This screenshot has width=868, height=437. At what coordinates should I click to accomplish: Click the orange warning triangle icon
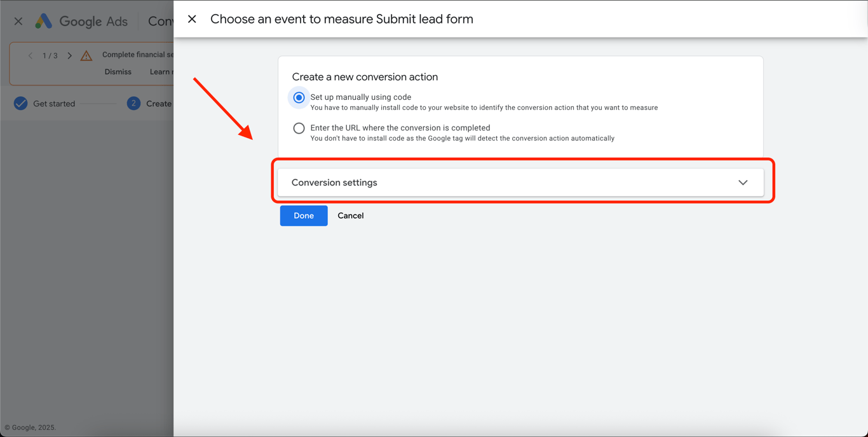[x=86, y=56]
